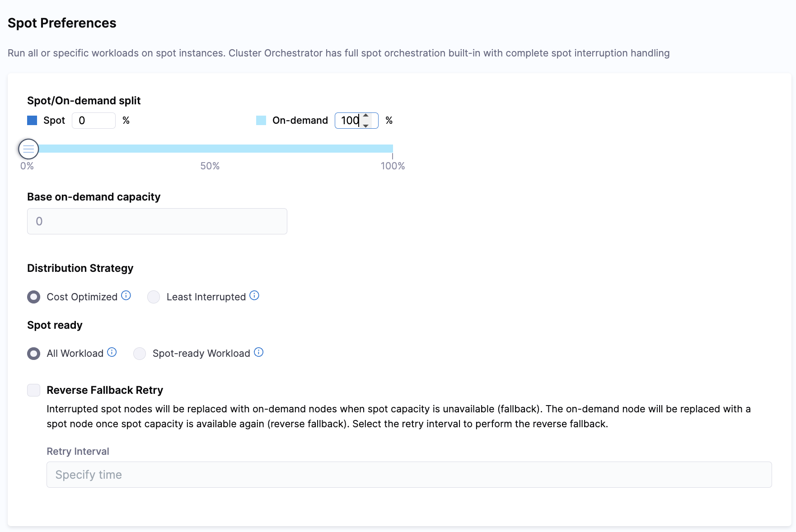Screen dimensions: 796x532
Task: Click info icon next to Cost Optimized
Action: (126, 295)
